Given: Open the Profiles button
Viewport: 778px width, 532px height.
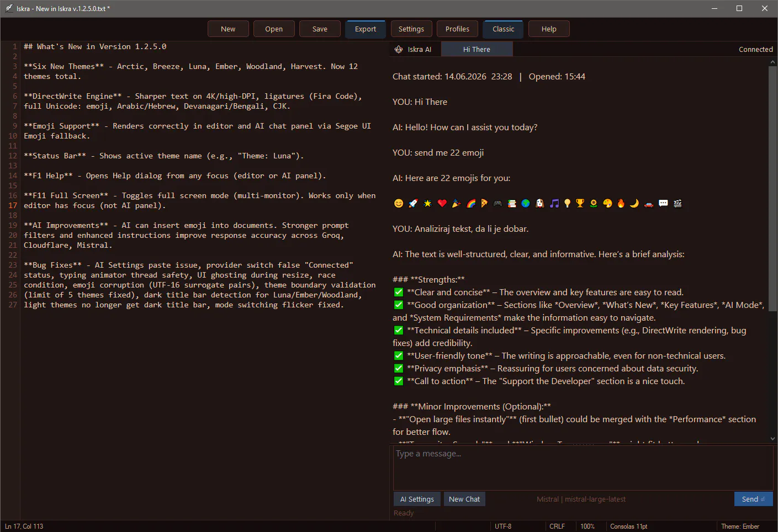Looking at the screenshot, I should [457, 29].
